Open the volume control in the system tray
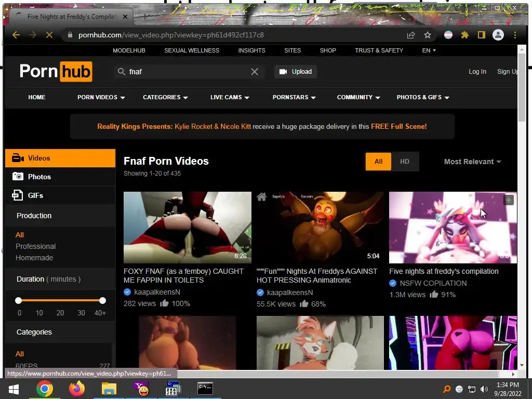This screenshot has height=399, width=532. [484, 389]
